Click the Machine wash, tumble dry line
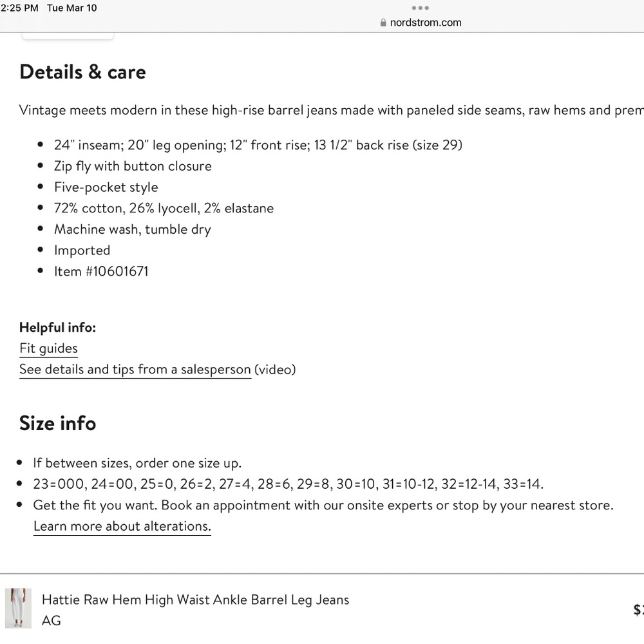Screen dimensions: 644x644 [132, 229]
